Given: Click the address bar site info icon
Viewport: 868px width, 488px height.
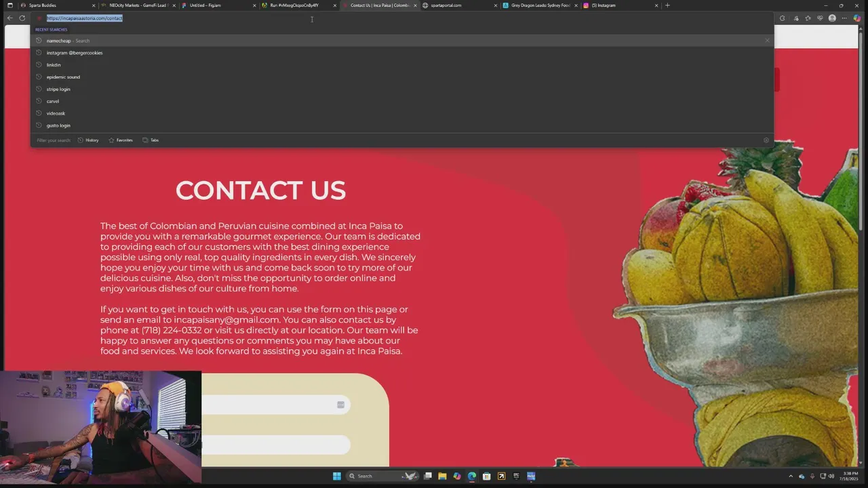Looking at the screenshot, I should pos(39,18).
